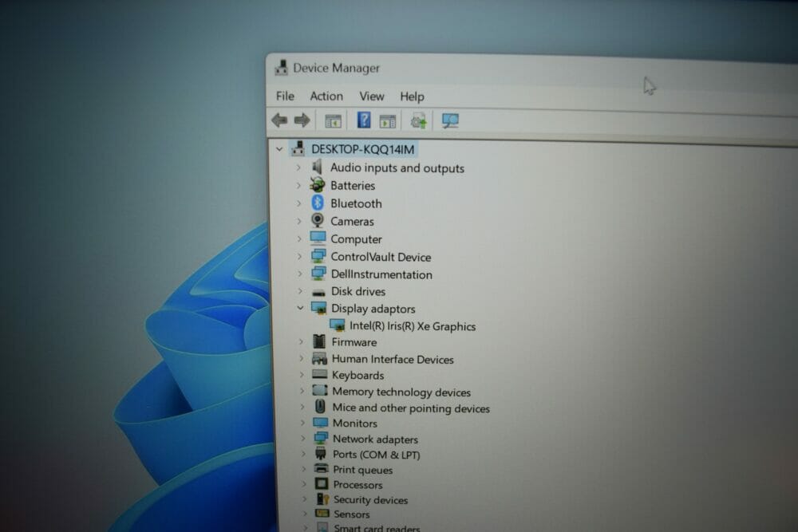Click the Sensors category icon
Screen dimensions: 798x532
click(322, 513)
